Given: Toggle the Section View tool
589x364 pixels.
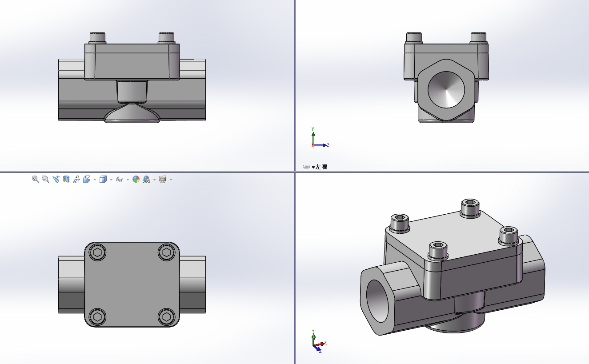Looking at the screenshot, I should (66, 179).
